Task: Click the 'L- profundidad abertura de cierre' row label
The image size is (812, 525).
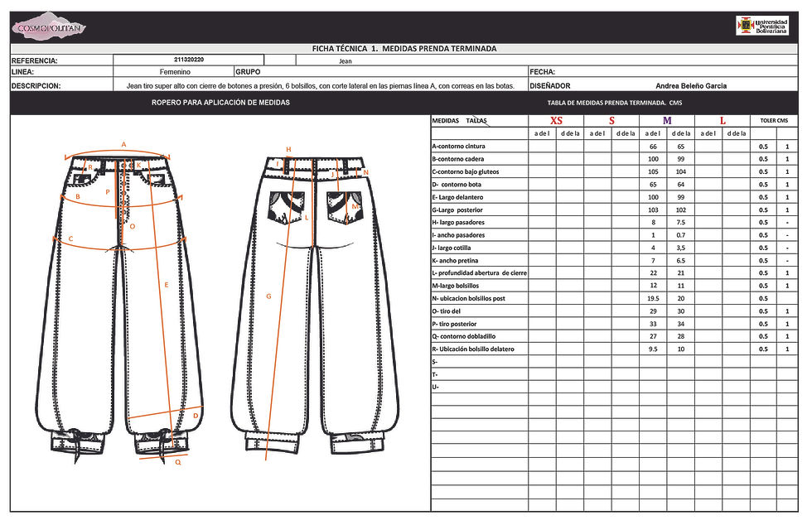Action: coord(480,273)
